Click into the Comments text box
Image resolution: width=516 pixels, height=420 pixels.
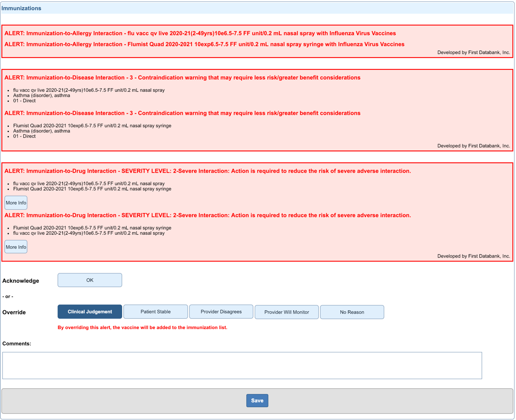242,366
